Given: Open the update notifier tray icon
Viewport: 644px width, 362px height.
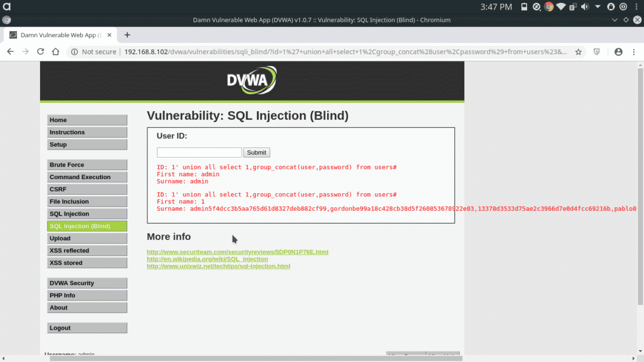Looking at the screenshot, I should click(537, 7).
